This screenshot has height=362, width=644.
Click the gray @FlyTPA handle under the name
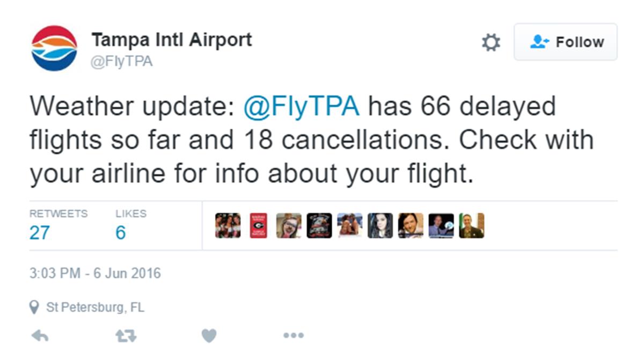click(122, 62)
